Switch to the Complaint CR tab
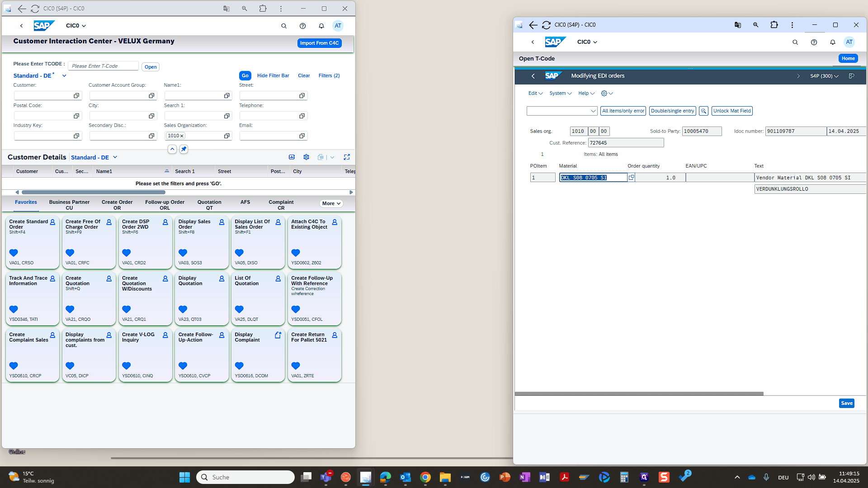Screen dimensions: 868x488 (281, 205)
